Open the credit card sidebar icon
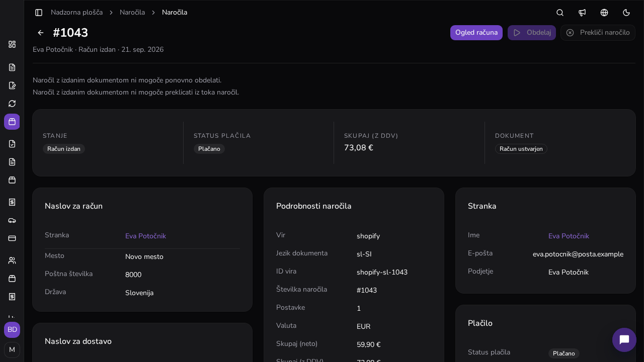This screenshot has width=644, height=362. 12,238
